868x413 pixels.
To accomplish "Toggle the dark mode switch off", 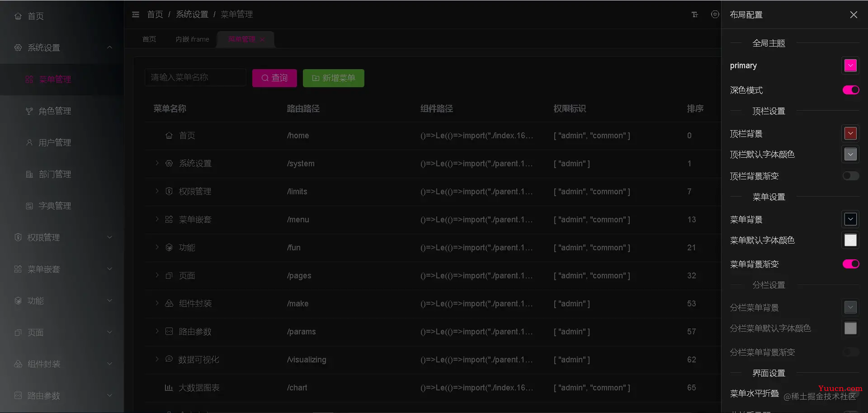I will click(x=850, y=90).
